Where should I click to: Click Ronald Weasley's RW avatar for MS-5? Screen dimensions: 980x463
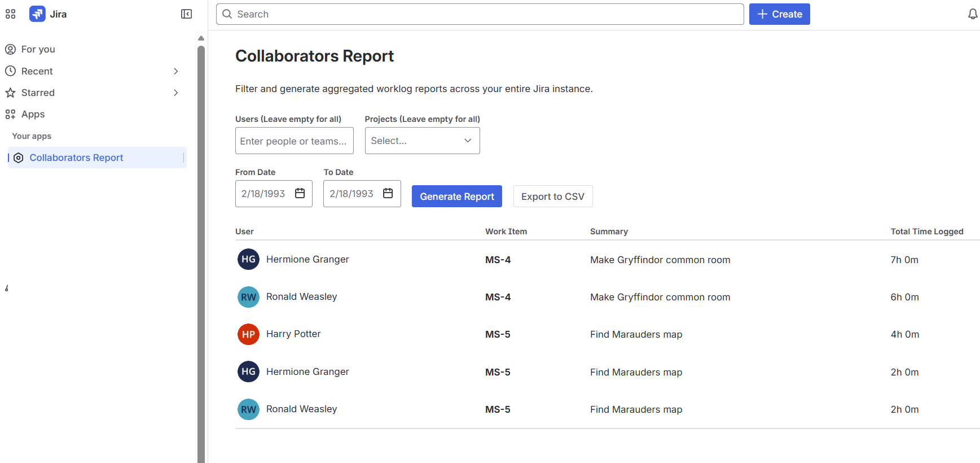[248, 409]
